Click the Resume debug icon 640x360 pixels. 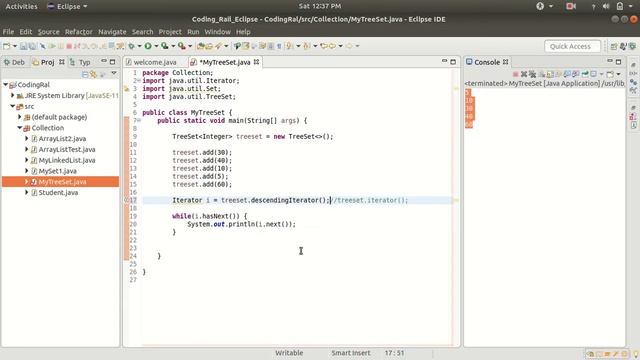tap(53, 46)
